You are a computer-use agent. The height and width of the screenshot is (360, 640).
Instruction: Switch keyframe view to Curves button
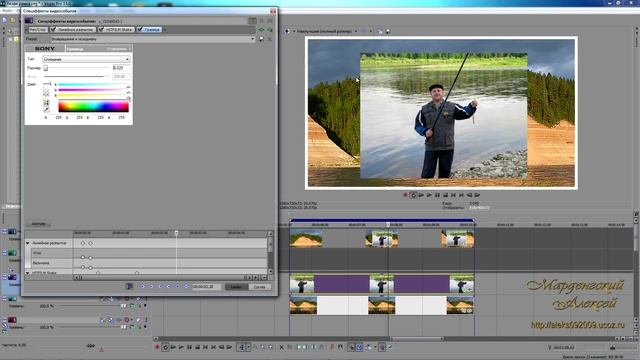(260, 287)
